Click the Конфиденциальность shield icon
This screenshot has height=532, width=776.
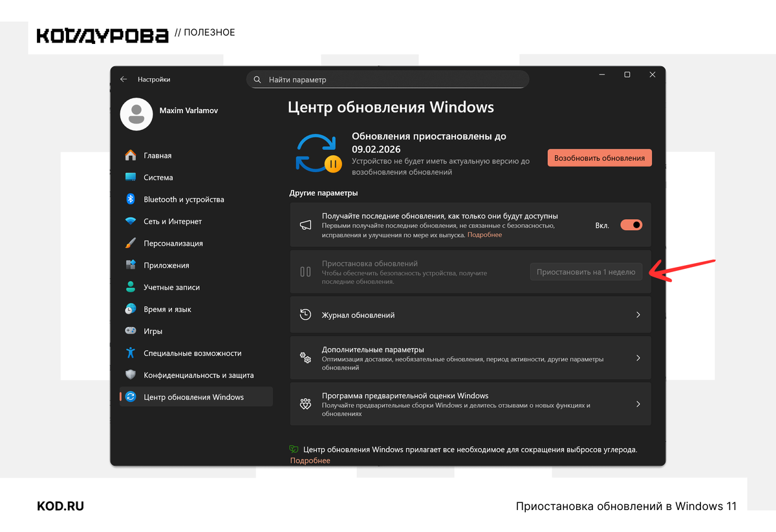(x=131, y=376)
